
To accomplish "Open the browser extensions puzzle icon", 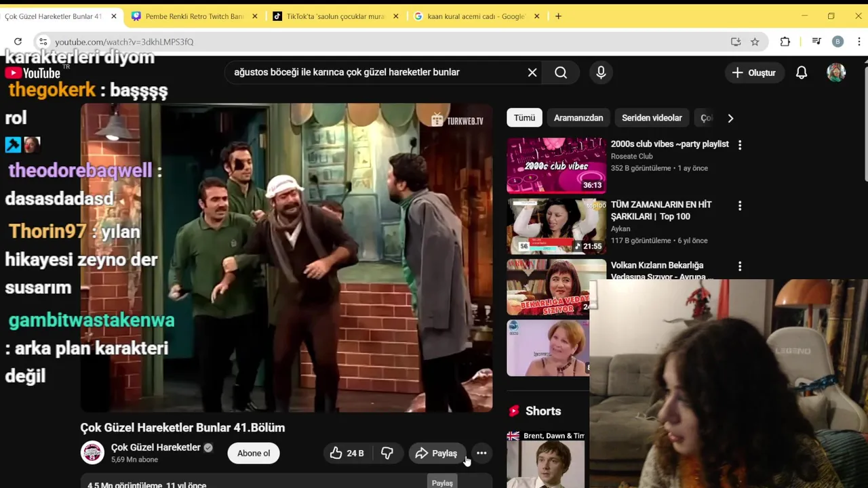I will [785, 41].
